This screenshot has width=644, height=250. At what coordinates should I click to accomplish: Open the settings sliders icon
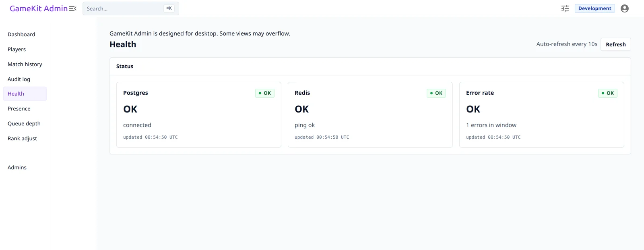point(565,8)
